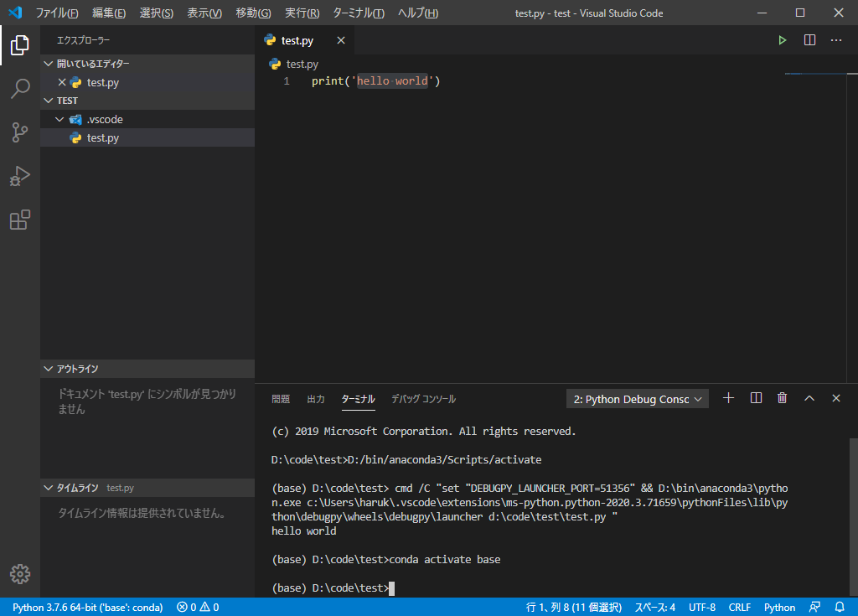Screen dimensions: 858x616
Task: Select Python 3.7.6 interpreter in status bar
Action: (x=87, y=607)
